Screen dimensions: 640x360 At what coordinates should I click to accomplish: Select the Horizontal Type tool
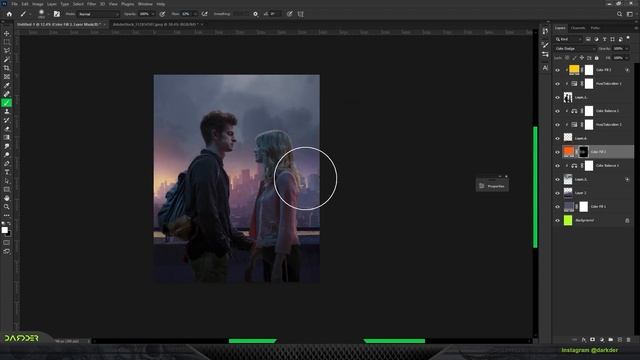click(x=7, y=172)
